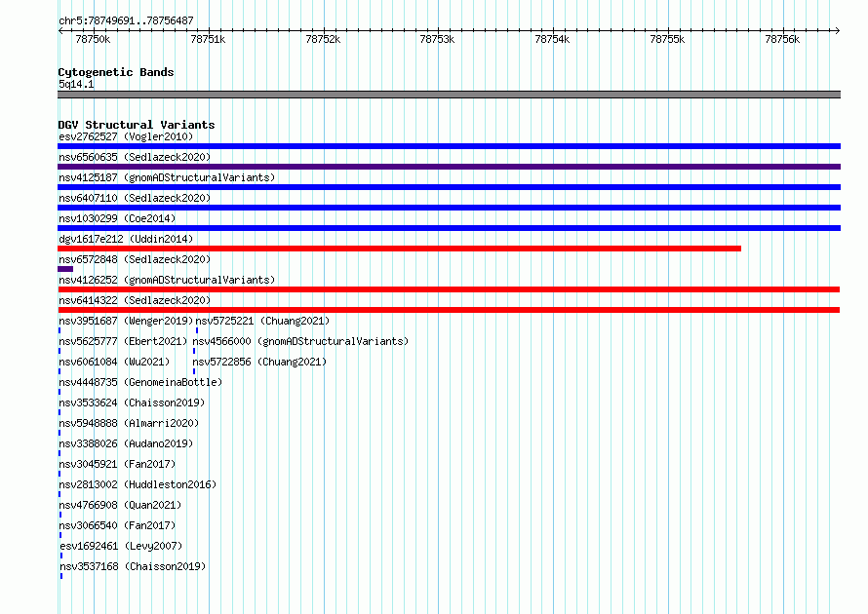
Task: Click nsv1030299 (Coe2014) variant label
Action: pyautogui.click(x=117, y=218)
